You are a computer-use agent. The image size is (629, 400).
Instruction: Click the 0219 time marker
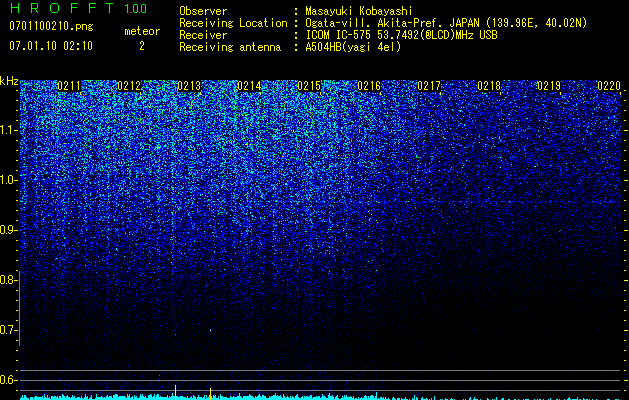pos(549,86)
